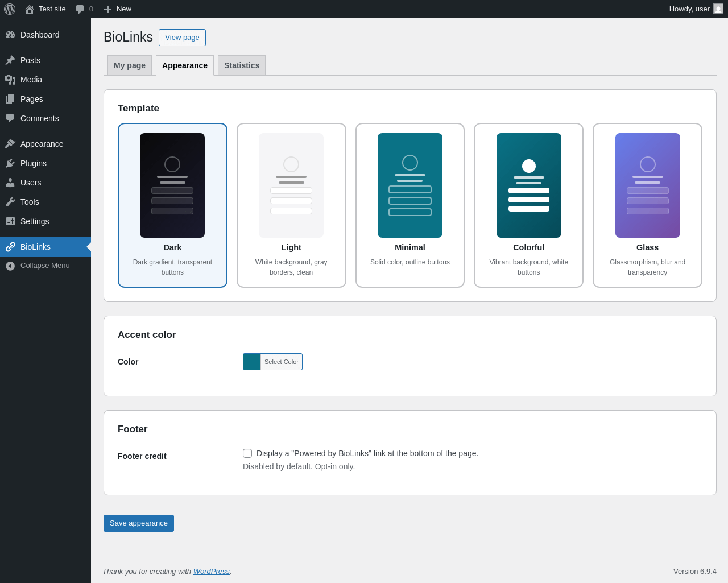Click the Settings sliders icon

[x=10, y=221]
